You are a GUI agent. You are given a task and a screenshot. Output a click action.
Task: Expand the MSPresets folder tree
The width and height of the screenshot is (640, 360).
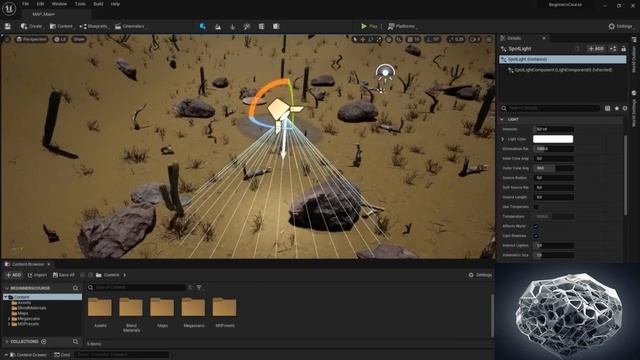point(9,324)
